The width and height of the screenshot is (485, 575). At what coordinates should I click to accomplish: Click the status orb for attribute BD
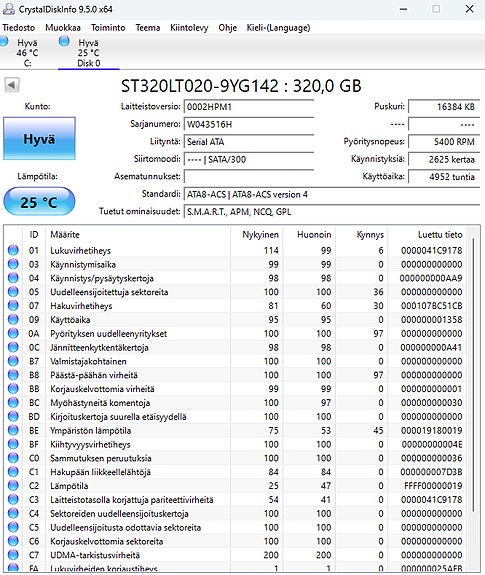click(13, 417)
